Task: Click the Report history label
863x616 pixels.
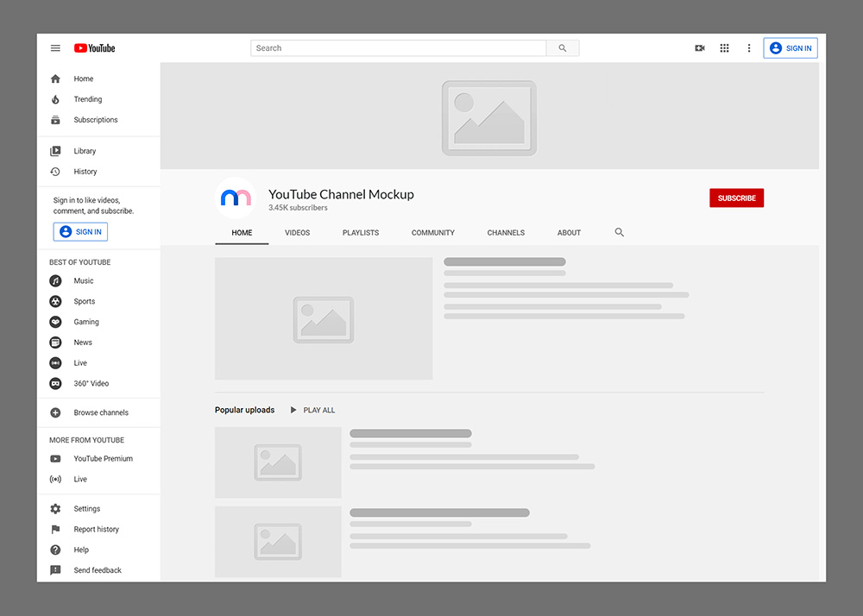Action: 97,529
